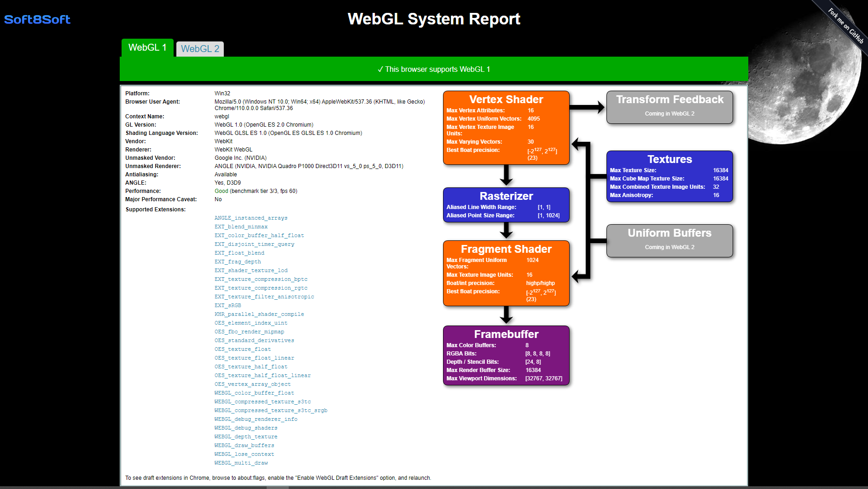This screenshot has height=489, width=868.
Task: Click the Uniform Buffers box heading
Action: (x=670, y=233)
